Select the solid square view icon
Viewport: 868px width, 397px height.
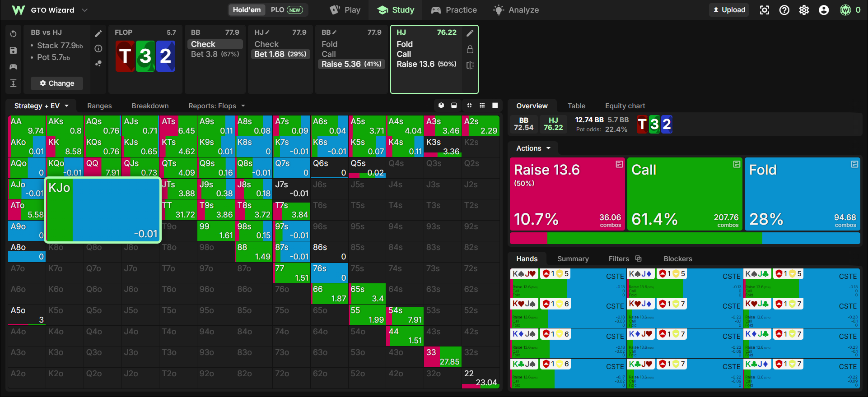[x=495, y=106]
